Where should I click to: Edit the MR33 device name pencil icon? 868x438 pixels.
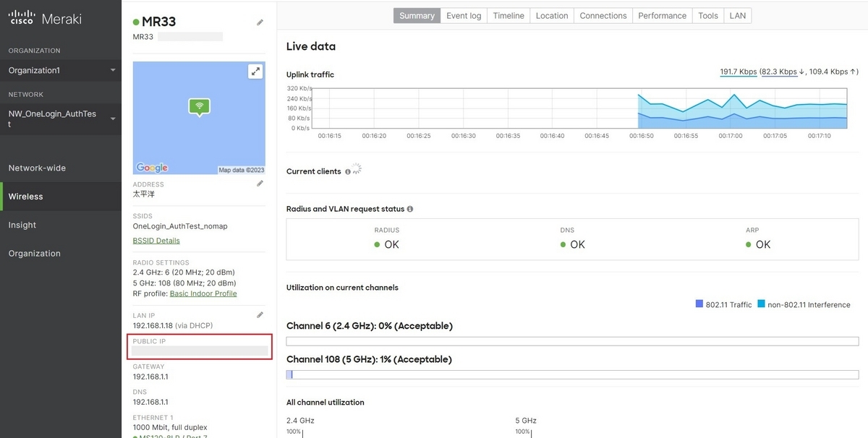point(260,22)
